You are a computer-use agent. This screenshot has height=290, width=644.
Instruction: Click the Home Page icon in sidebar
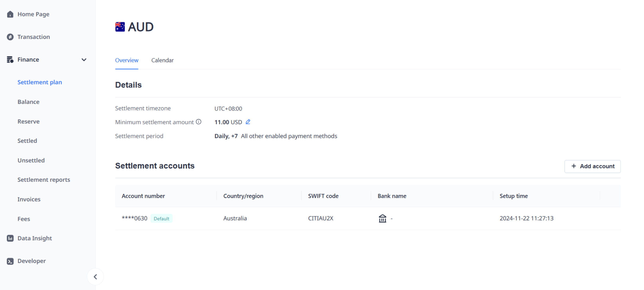pyautogui.click(x=10, y=14)
